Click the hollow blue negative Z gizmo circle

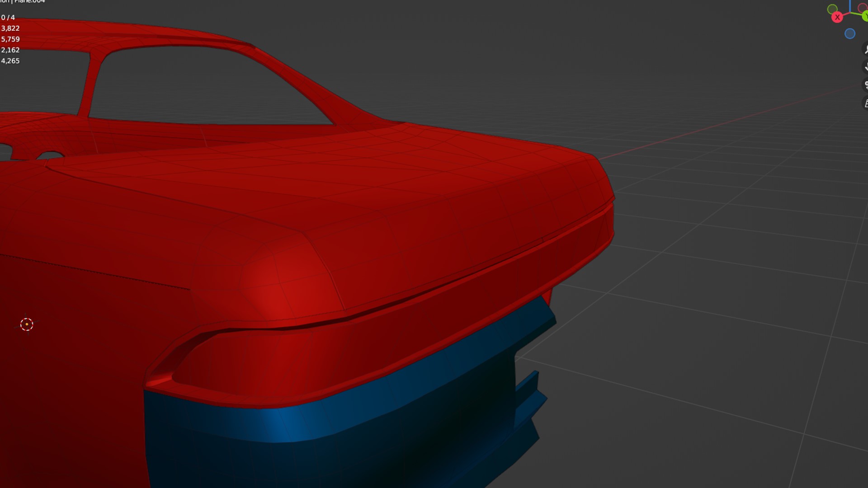[850, 33]
